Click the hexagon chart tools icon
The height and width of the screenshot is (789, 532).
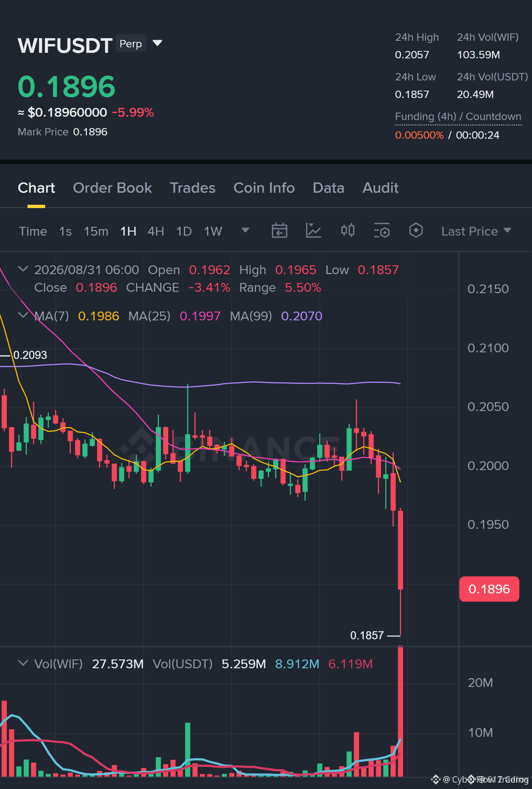[416, 230]
